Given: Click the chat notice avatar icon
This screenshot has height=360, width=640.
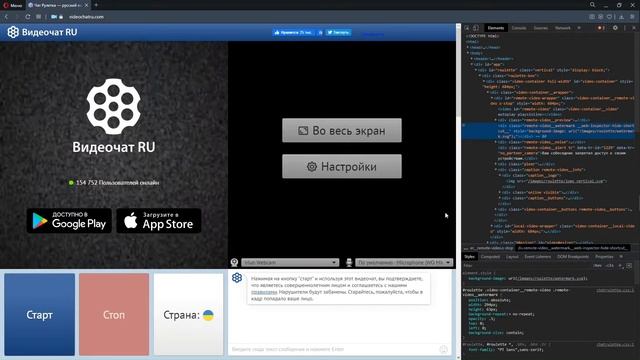Looking at the screenshot, I should click(x=237, y=278).
